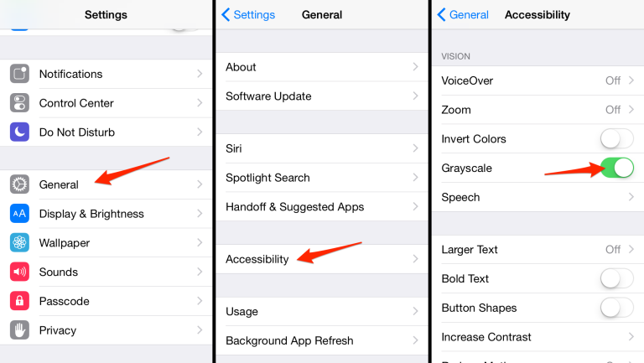Expand the VoiceOver Off setting
This screenshot has height=363, width=644.
[538, 80]
